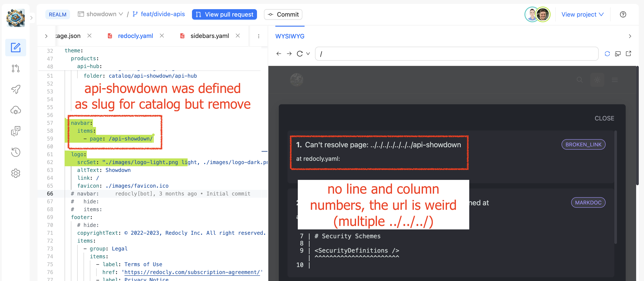This screenshot has height=281, width=644.
Task: Expand the left sidebar chevron
Action: 31,18
